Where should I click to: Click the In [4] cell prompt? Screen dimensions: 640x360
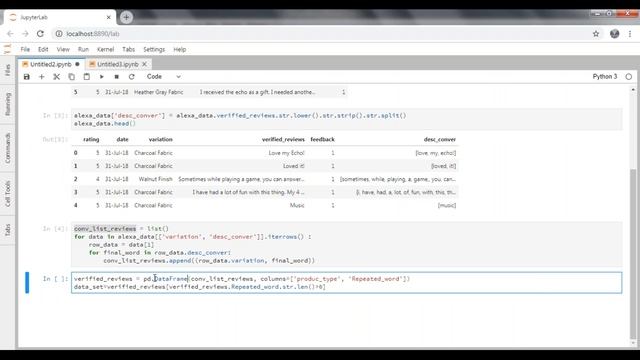click(x=55, y=229)
